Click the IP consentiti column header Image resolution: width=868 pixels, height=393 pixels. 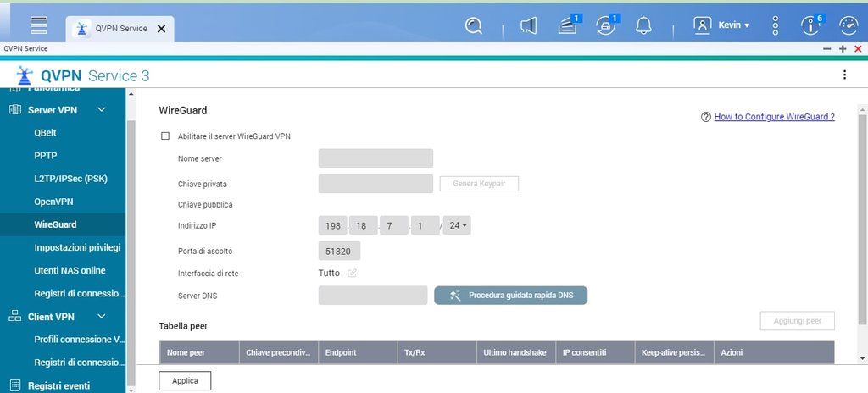(595, 352)
